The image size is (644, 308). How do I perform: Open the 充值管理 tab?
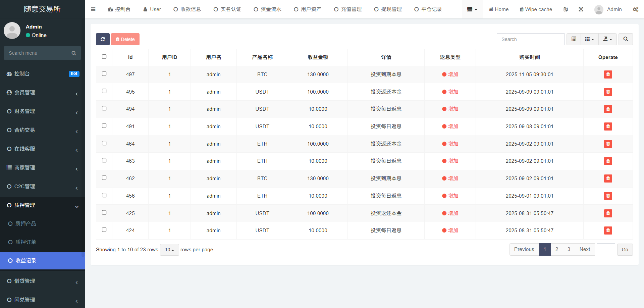[x=348, y=9]
